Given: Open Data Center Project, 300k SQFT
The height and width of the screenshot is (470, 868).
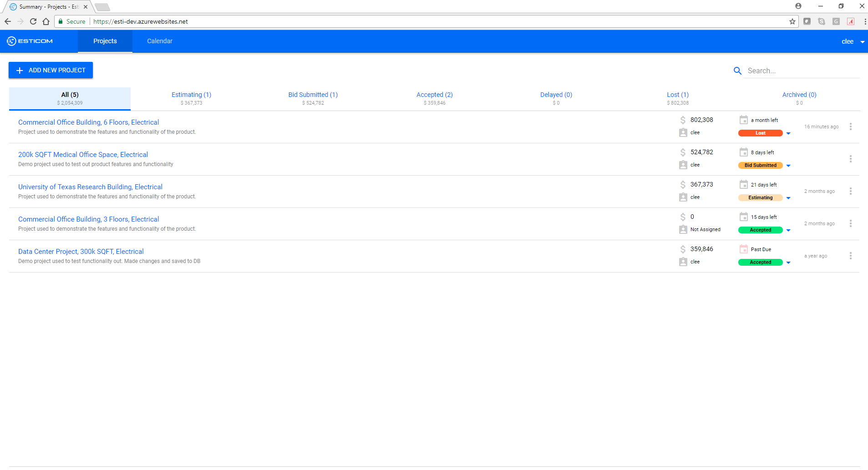Looking at the screenshot, I should pos(81,252).
